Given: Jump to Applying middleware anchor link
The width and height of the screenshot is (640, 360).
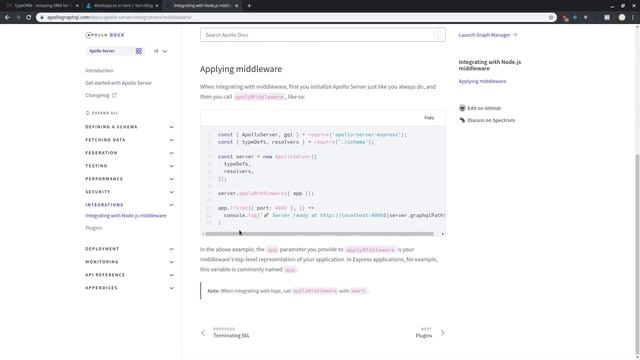Looking at the screenshot, I should pos(482,81).
